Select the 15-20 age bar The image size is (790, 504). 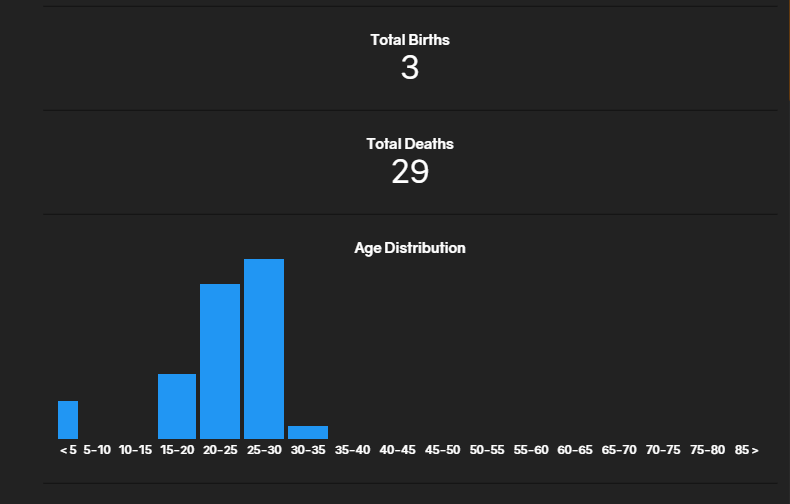(x=177, y=406)
